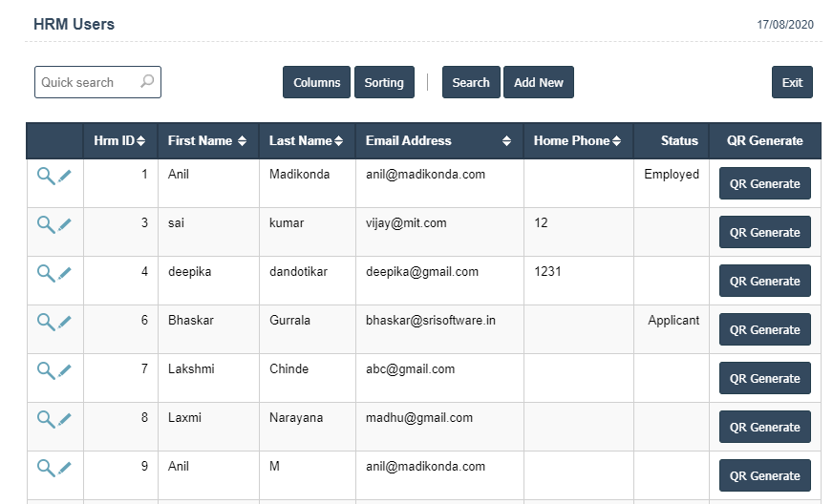Sort the table by Hrm ID column

tap(119, 140)
